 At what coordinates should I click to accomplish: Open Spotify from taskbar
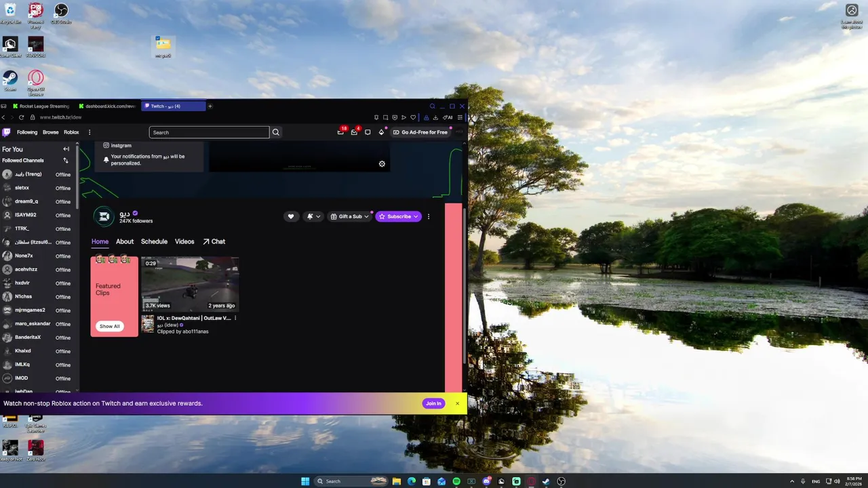click(x=456, y=481)
